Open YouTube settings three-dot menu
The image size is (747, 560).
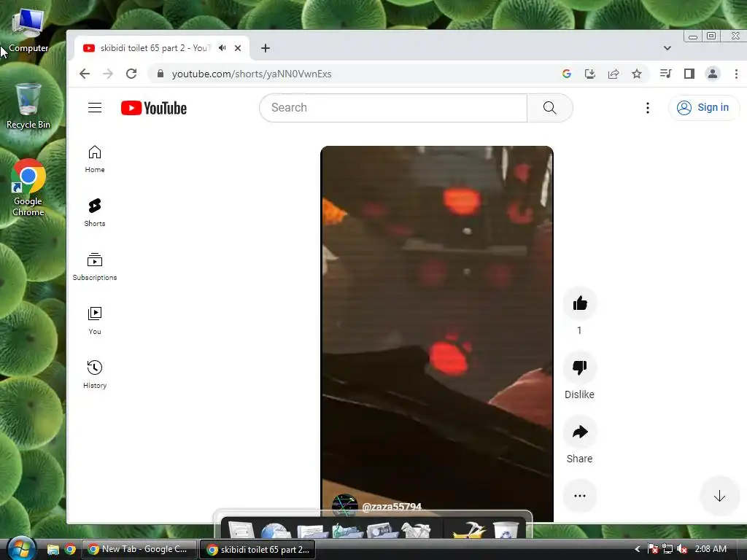pos(648,108)
